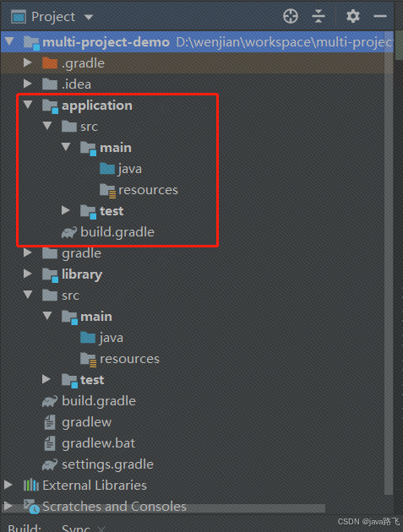Expand the test folder under application
Image resolution: width=403 pixels, height=532 pixels.
pyautogui.click(x=66, y=210)
